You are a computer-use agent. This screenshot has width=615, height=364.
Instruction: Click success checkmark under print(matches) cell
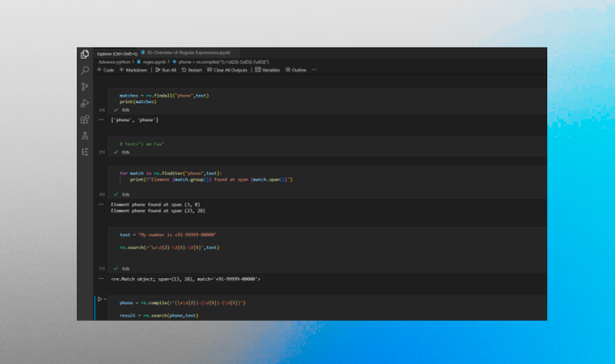116,110
